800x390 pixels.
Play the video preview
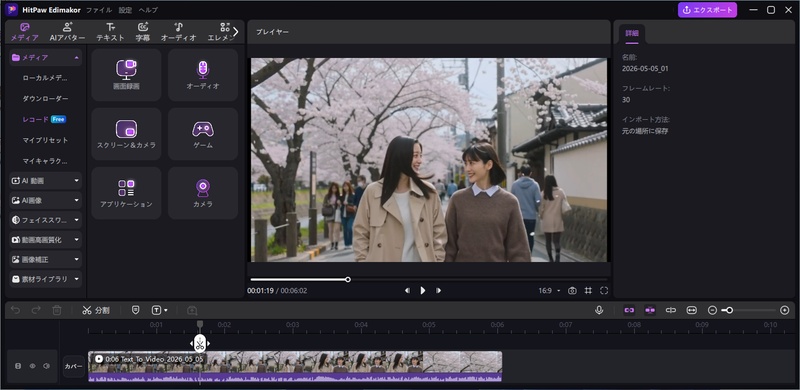[x=422, y=290]
